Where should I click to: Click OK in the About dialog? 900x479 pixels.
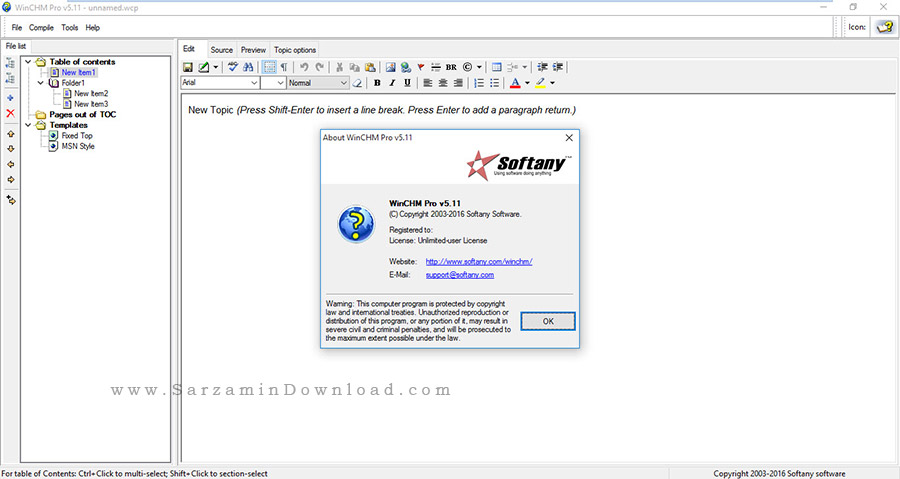pyautogui.click(x=548, y=321)
